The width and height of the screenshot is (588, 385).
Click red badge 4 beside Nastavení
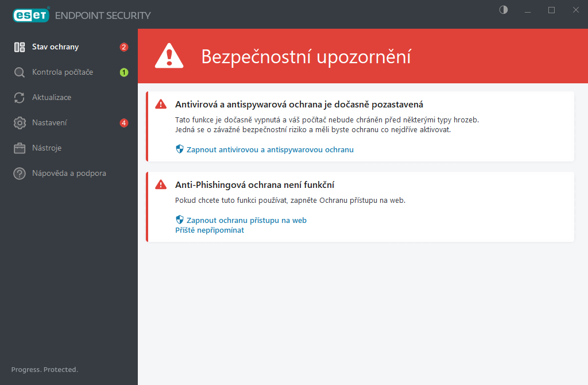tap(123, 123)
